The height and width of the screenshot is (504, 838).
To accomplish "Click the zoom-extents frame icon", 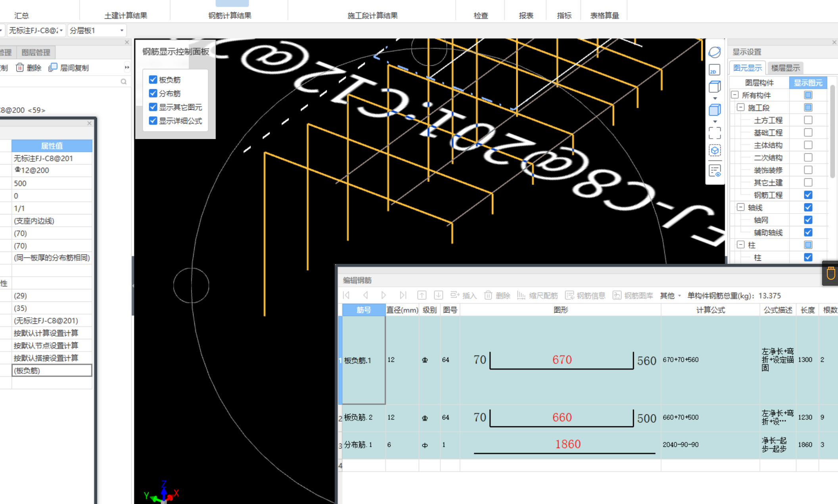I will (715, 133).
